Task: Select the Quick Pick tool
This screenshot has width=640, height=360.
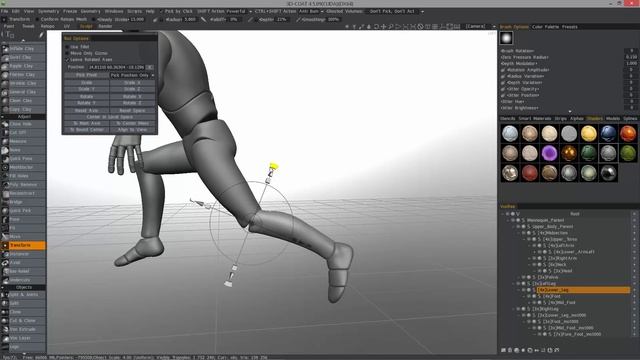Action: (23, 211)
